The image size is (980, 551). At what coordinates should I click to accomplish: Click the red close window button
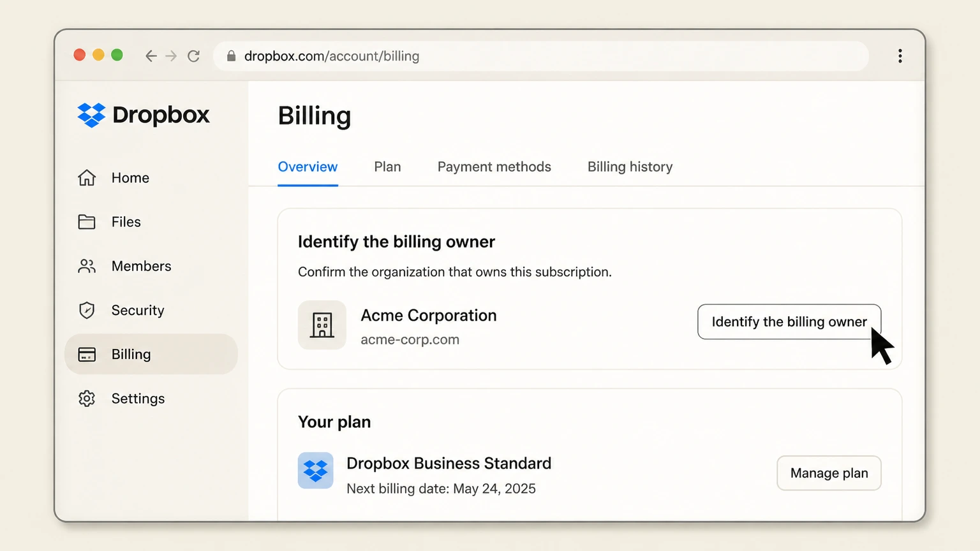[80, 55]
